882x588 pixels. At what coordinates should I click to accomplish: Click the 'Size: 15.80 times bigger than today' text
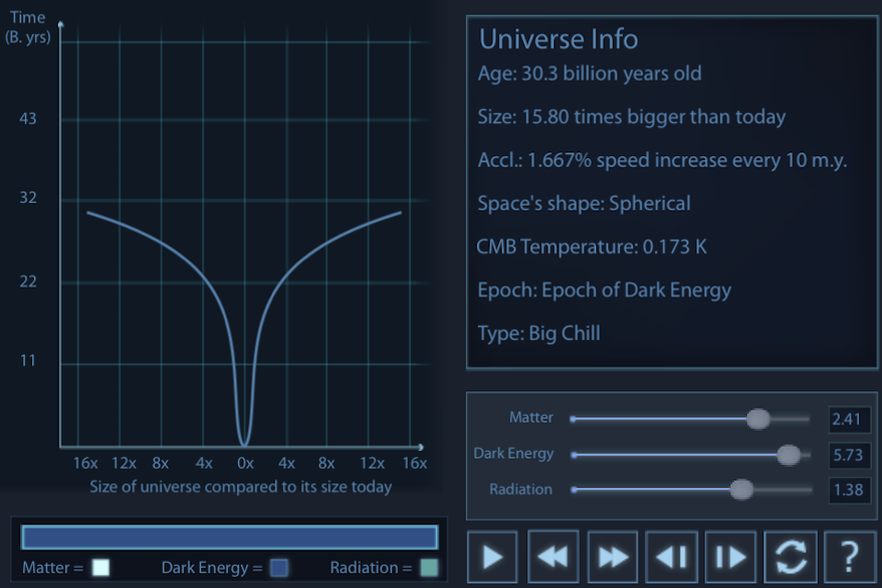point(631,117)
